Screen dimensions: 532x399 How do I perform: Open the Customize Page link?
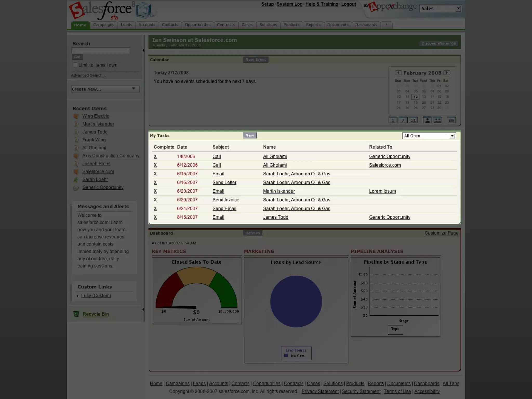(x=441, y=233)
